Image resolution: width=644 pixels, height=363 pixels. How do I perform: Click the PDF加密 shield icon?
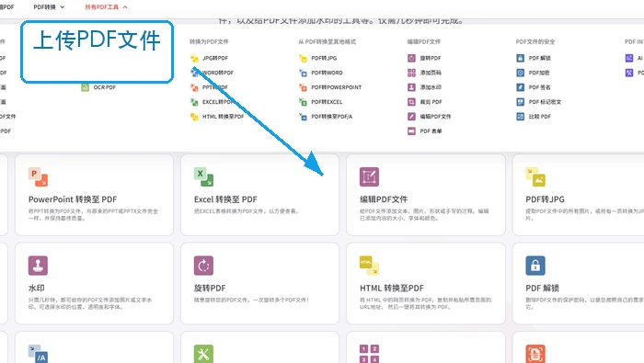click(521, 73)
